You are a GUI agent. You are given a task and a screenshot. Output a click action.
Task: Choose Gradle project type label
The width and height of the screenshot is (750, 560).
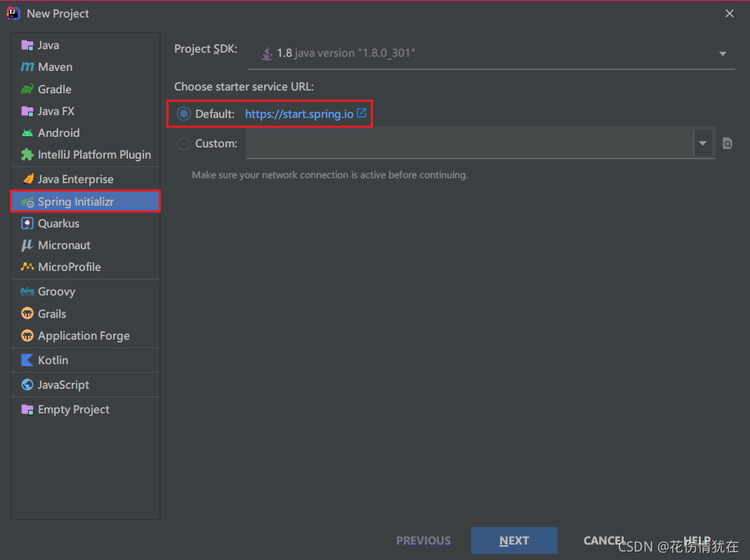pos(55,89)
